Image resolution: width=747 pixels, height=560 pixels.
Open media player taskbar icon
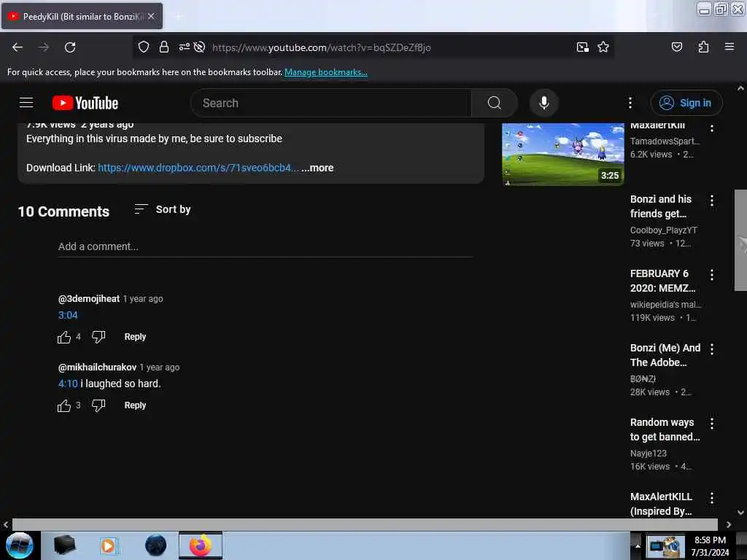(108, 545)
